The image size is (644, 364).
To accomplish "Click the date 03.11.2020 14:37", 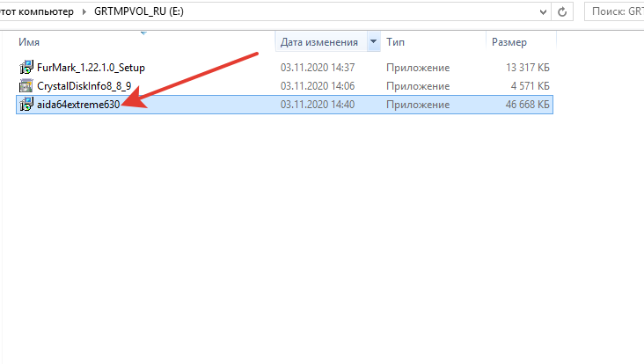I will pyautogui.click(x=318, y=68).
